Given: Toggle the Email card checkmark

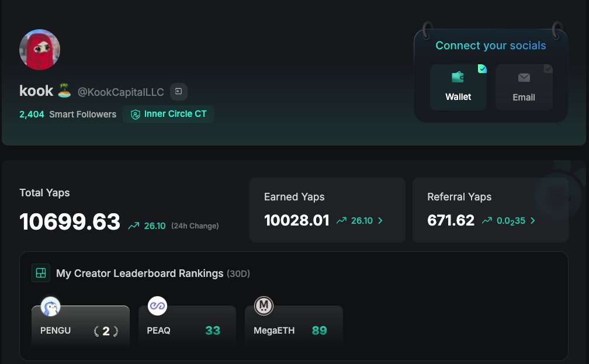Looking at the screenshot, I should 548,69.
